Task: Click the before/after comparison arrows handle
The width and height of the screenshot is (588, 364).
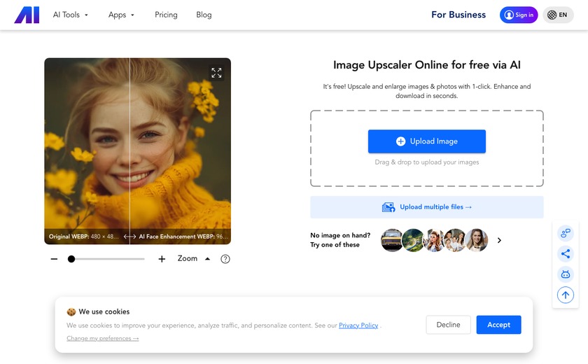Action: pos(129,237)
